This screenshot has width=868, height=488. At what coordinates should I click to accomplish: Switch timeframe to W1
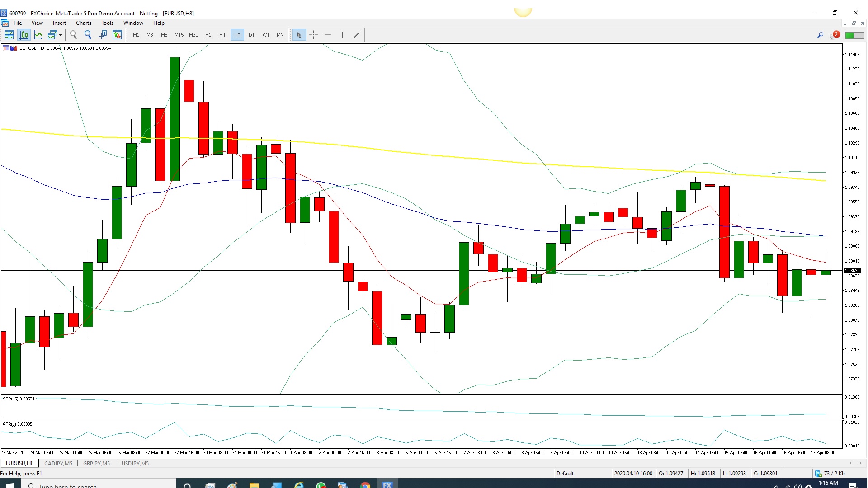click(x=266, y=35)
